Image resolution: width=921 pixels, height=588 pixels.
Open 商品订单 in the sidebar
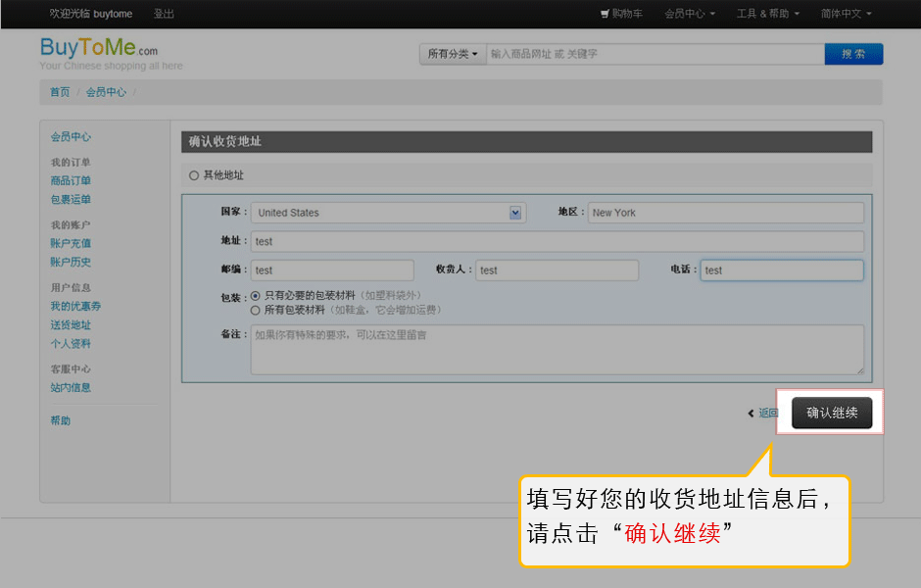click(71, 180)
